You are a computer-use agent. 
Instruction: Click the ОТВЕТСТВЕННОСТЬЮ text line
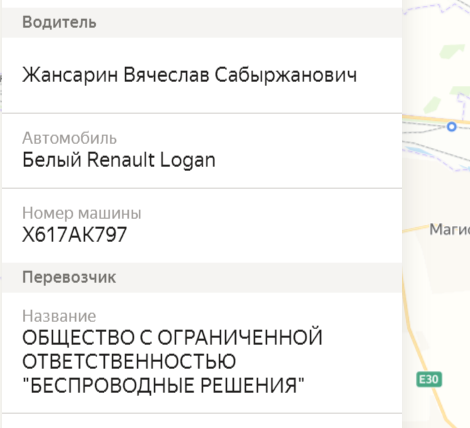[x=129, y=361]
